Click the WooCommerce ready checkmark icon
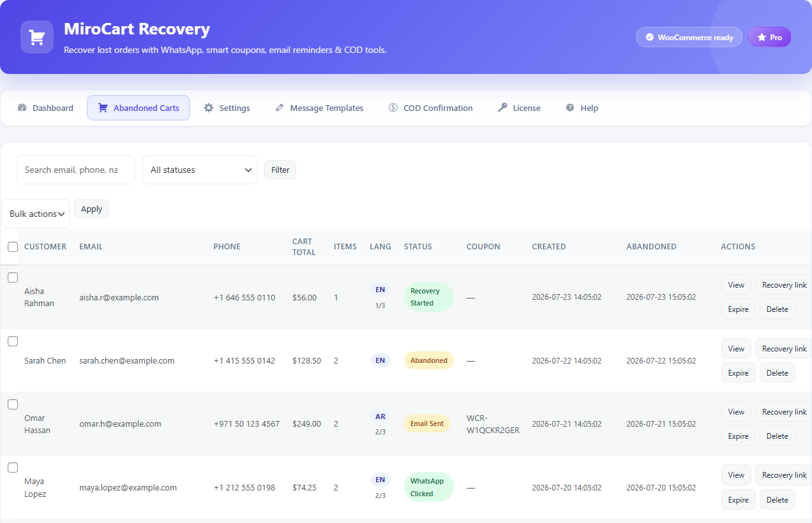812x523 pixels. click(x=649, y=38)
